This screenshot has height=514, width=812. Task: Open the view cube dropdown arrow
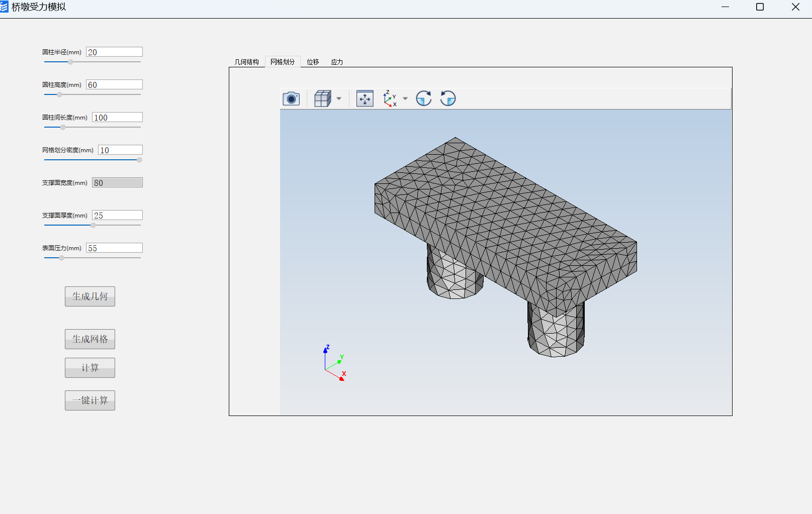(x=339, y=98)
